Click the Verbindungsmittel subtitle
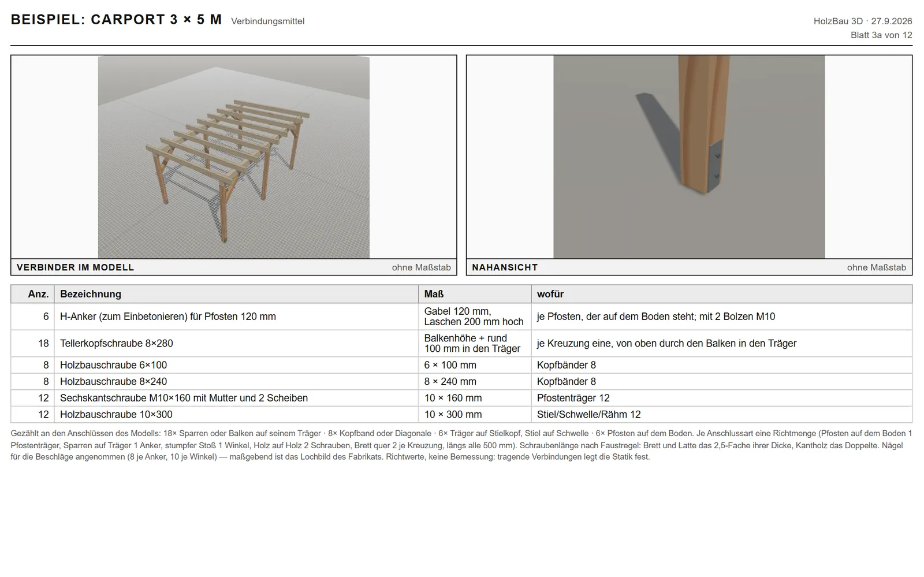Screen dimensions: 924x577 [x=267, y=21]
